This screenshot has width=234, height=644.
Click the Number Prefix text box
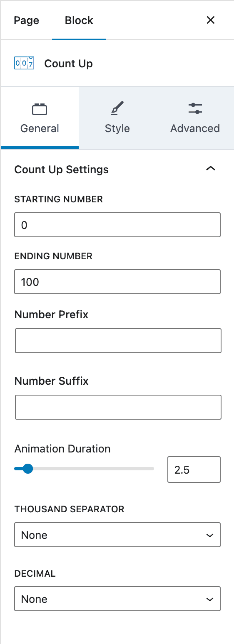pyautogui.click(x=118, y=341)
